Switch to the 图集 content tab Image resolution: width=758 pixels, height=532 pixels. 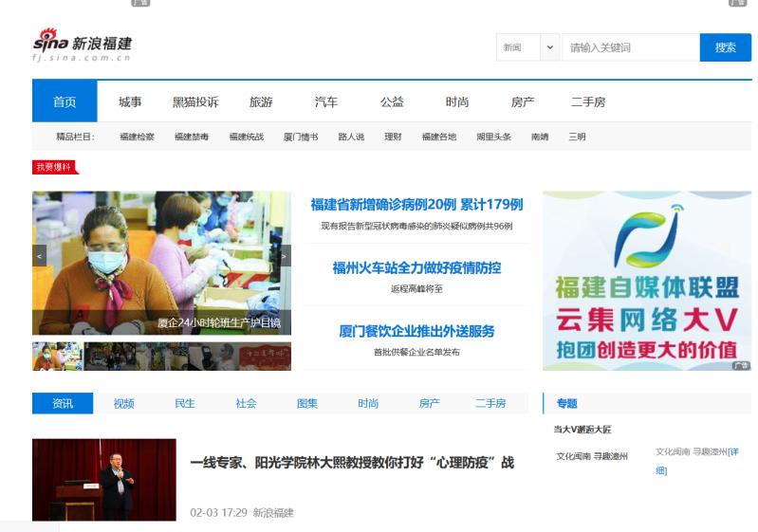click(x=307, y=403)
